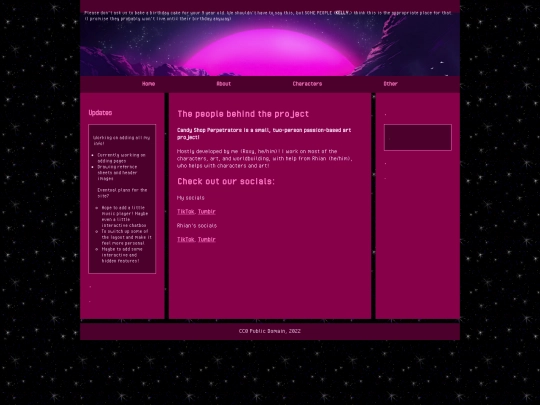Click "switch up some of the layout" bullet
This screenshot has height=405, width=540.
click(126, 237)
